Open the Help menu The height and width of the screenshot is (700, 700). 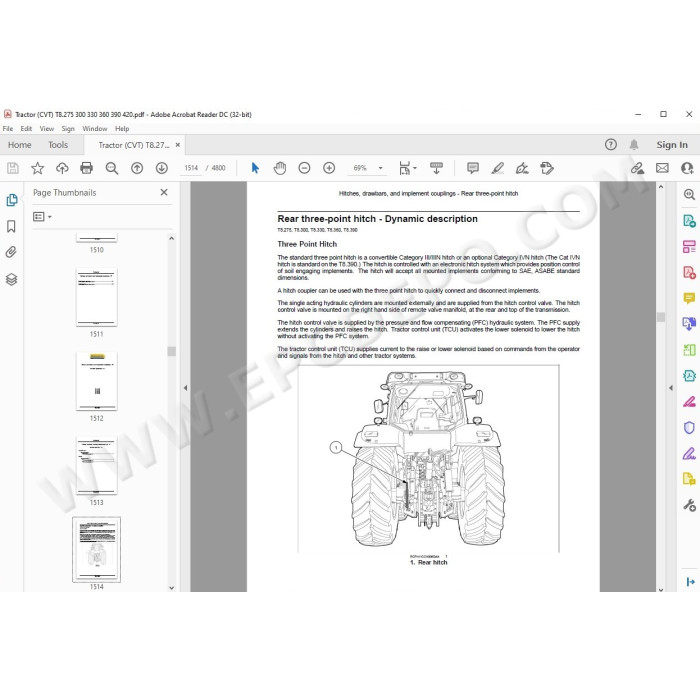(122, 129)
